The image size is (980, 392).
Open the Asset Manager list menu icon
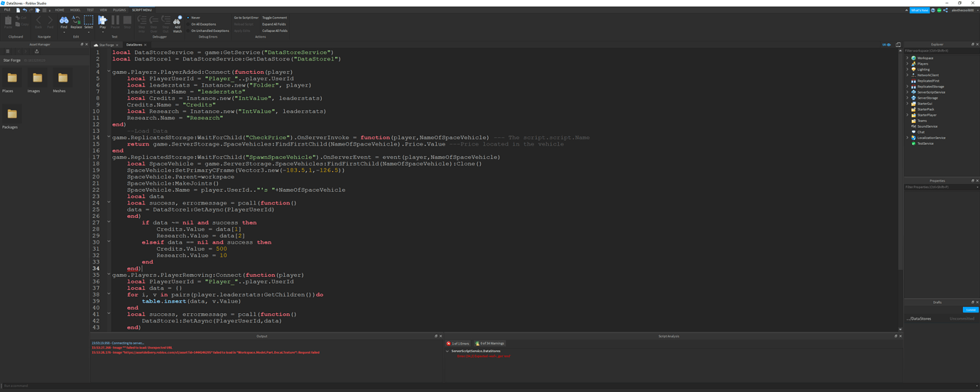pyautogui.click(x=8, y=51)
